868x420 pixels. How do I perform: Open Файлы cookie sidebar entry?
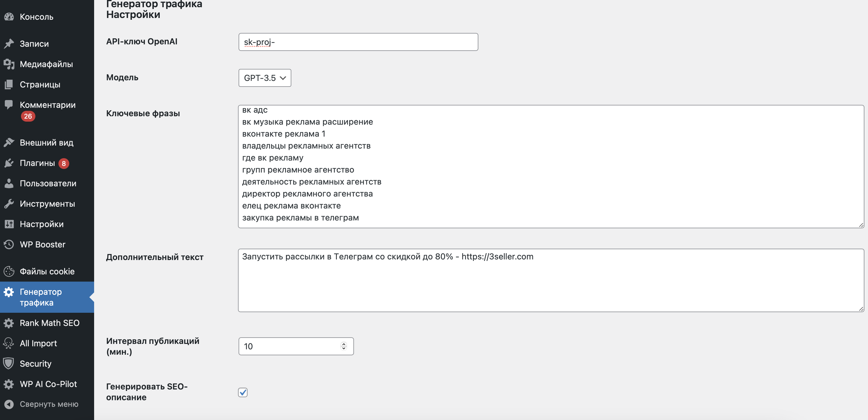(x=47, y=271)
